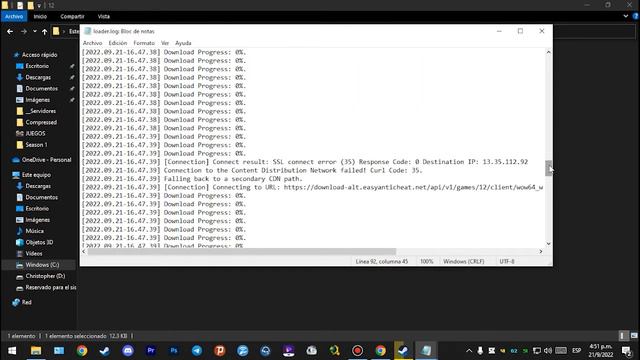640x360 pixels.
Task: Expand the Explorer ribbon chevron
Action: 626,16
